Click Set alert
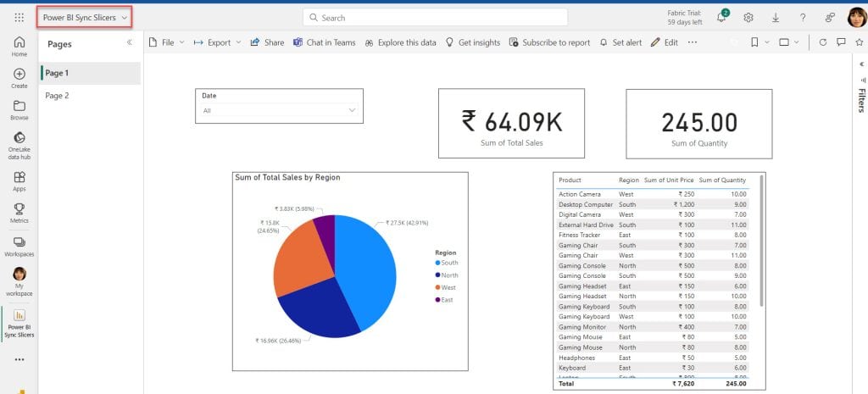868x394 pixels. [620, 42]
